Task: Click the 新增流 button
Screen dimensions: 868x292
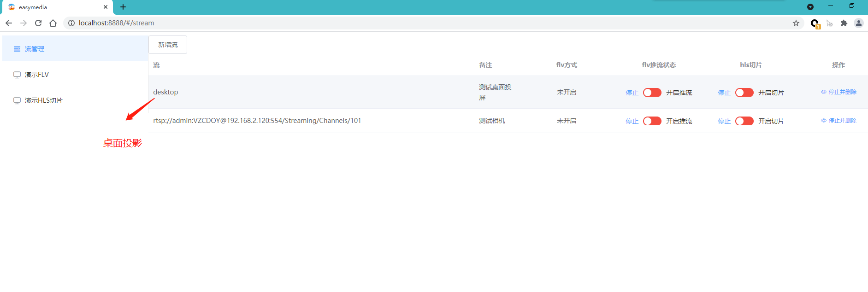Action: pos(168,45)
